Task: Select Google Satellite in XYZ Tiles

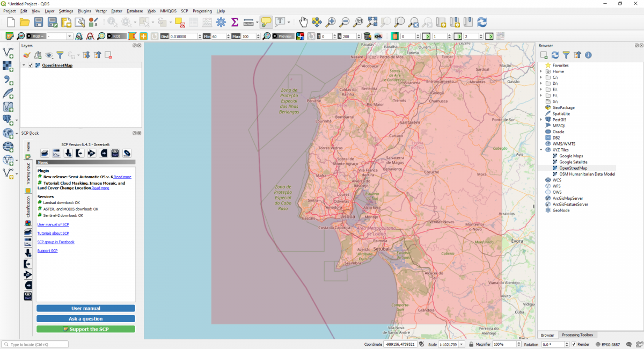Action: (x=573, y=162)
